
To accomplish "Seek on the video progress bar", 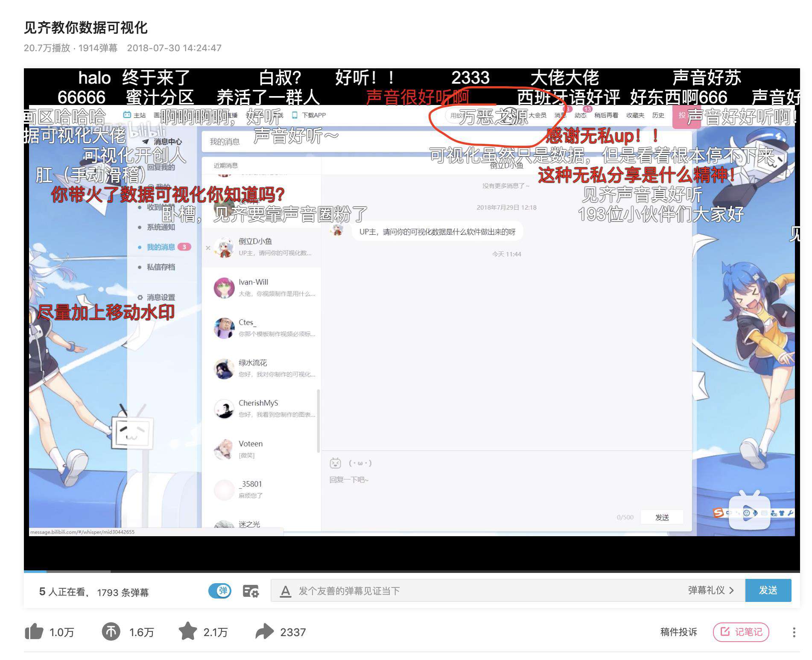I will pyautogui.click(x=412, y=571).
